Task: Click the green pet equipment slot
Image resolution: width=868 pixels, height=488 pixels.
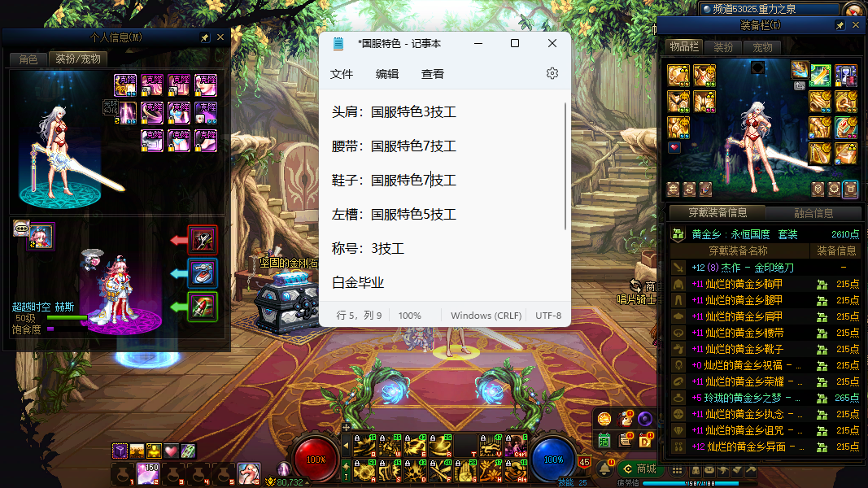Action: 203,307
